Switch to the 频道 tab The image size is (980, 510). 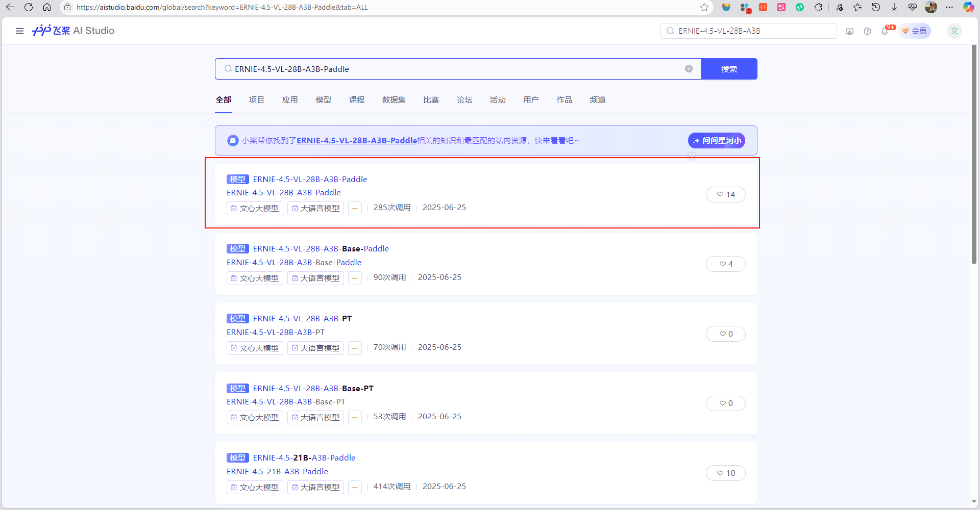(x=598, y=100)
